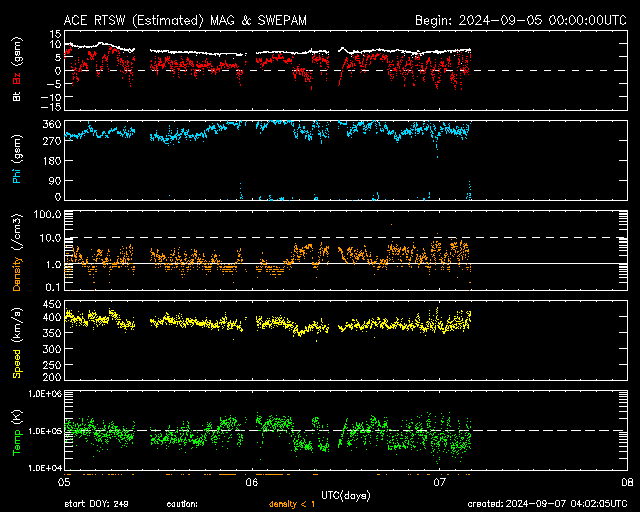This screenshot has height=512, width=640.
Task: Click the 'created: 2024-09-07 04:02:05UTC' text
Action: pos(547,504)
